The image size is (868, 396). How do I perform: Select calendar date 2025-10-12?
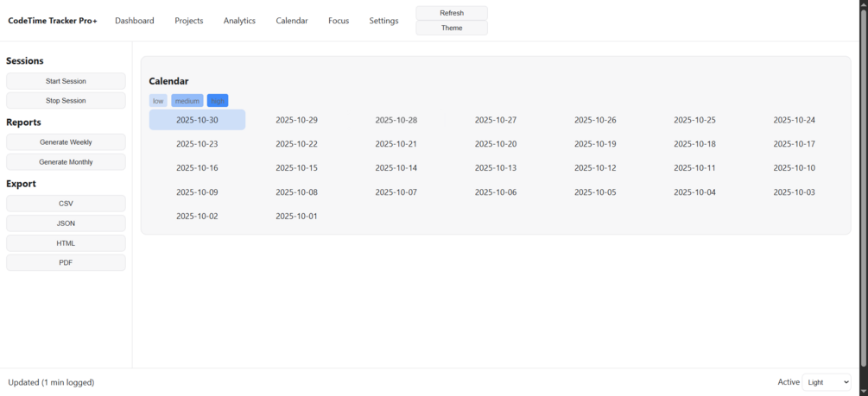point(595,168)
